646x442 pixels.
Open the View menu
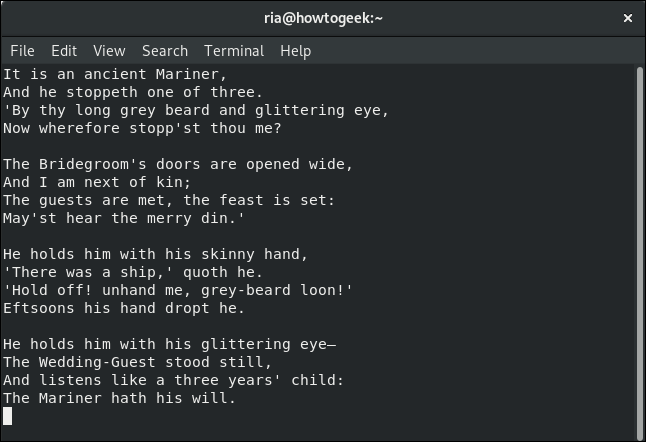point(109,51)
